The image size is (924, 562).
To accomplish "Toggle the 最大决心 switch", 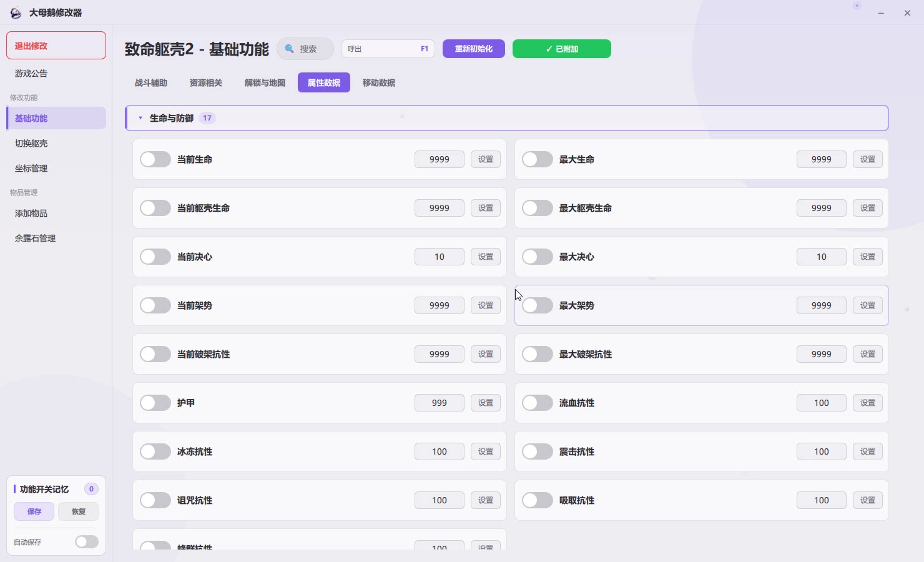I will (x=538, y=257).
